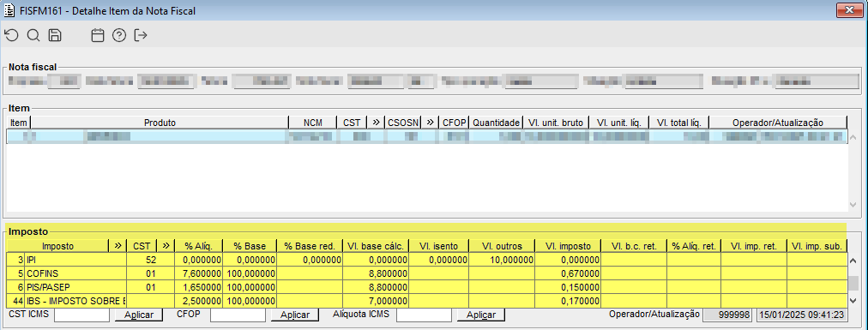The height and width of the screenshot is (330, 868).
Task: Select the highlighted product row in Item grid
Action: click(426, 136)
